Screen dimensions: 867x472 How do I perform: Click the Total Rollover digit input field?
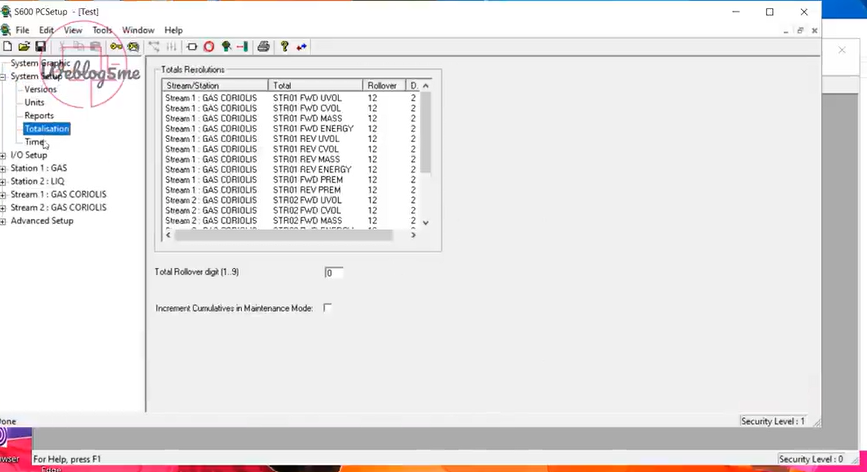[334, 273]
